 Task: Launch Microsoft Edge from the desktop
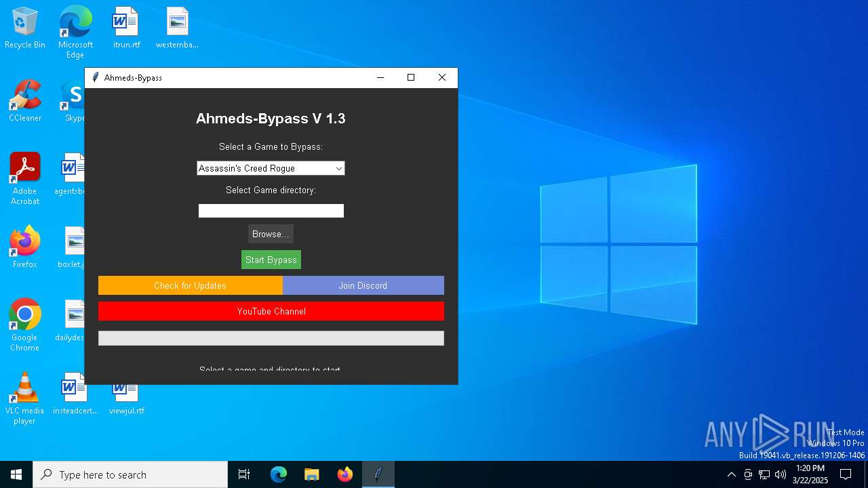75,32
